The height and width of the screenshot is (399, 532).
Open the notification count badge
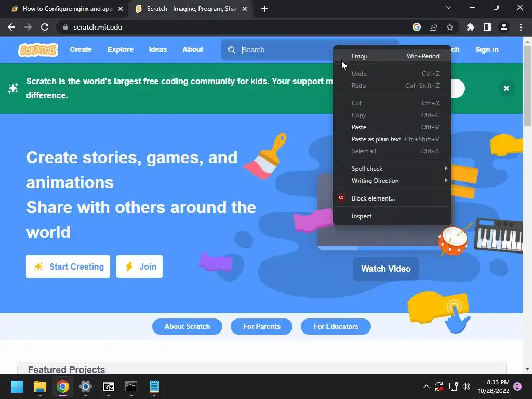(x=517, y=387)
